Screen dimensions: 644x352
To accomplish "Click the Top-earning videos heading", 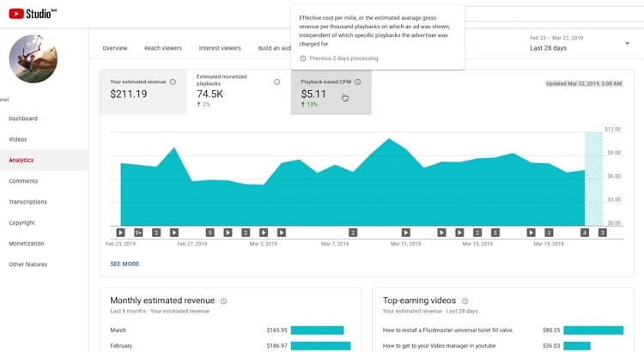I will click(419, 300).
